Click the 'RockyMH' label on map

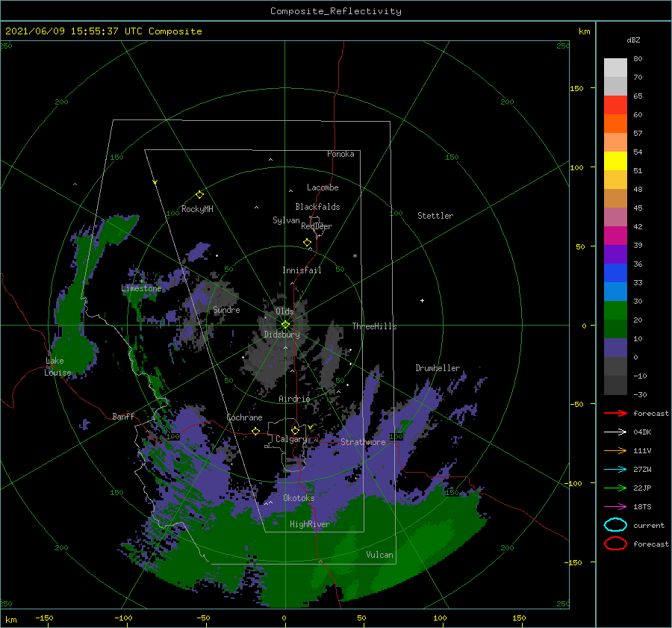(x=197, y=209)
